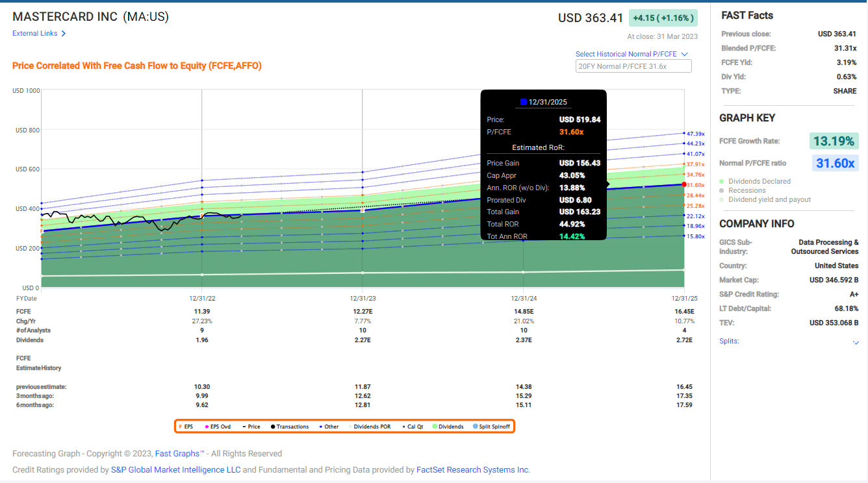Toggle the Dividends series in the legend
Image resolution: width=868 pixels, height=483 pixels.
coord(435,427)
